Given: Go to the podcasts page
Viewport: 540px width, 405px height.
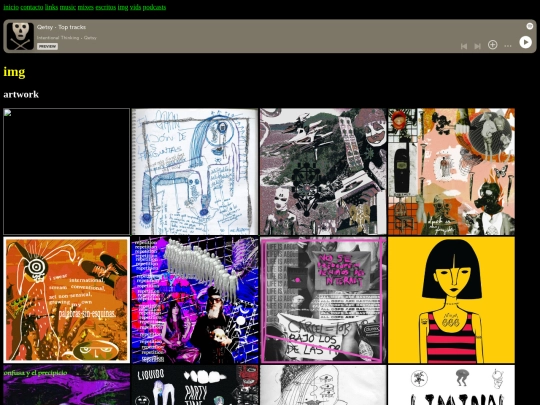Looking at the screenshot, I should pos(154,7).
